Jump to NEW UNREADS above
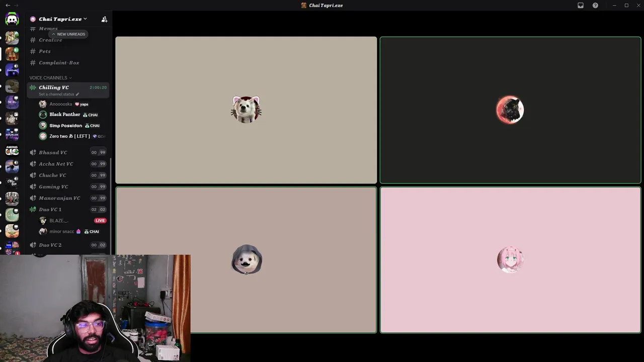Screen dimensions: 644x362 click(x=68, y=34)
